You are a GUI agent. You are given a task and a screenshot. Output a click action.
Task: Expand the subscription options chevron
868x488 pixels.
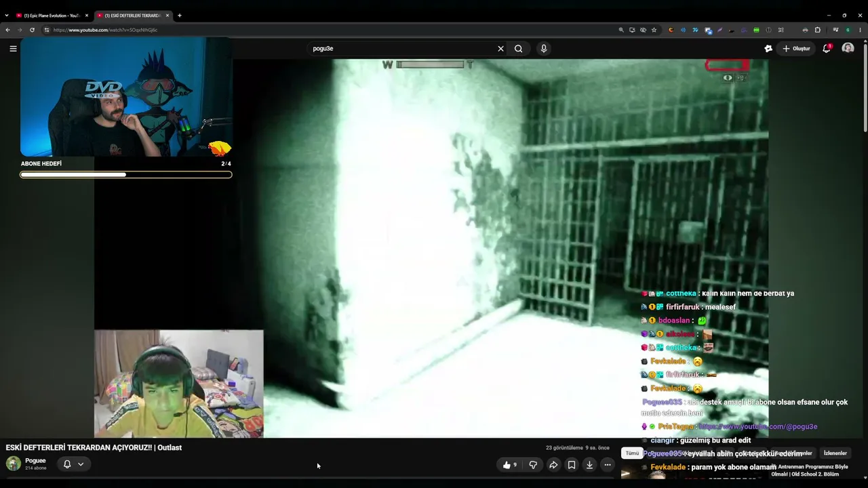point(81,464)
